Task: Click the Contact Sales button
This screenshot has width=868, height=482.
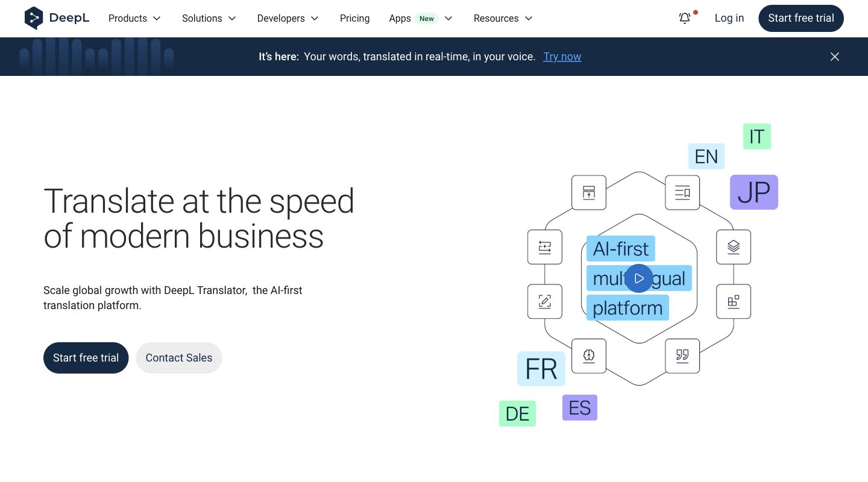Action: 179,358
